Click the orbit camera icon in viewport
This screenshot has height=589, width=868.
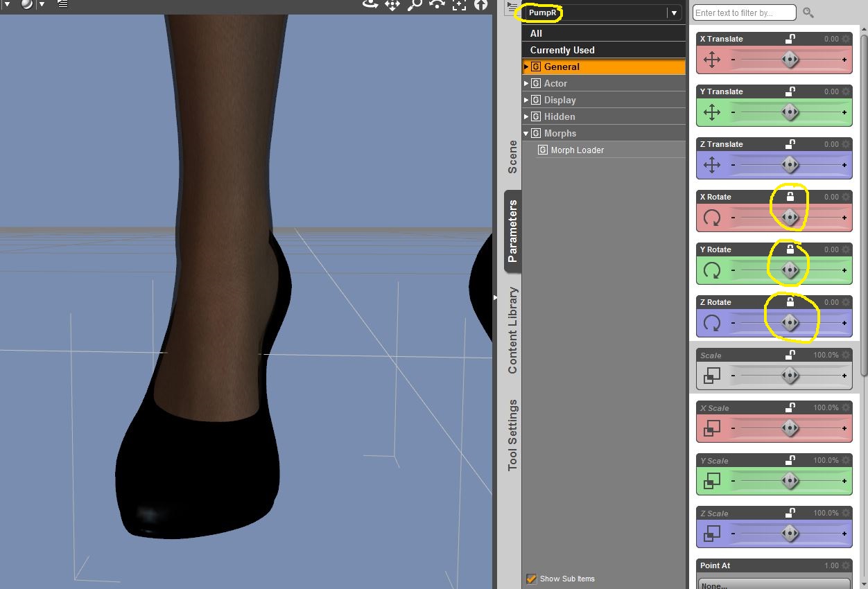[371, 4]
